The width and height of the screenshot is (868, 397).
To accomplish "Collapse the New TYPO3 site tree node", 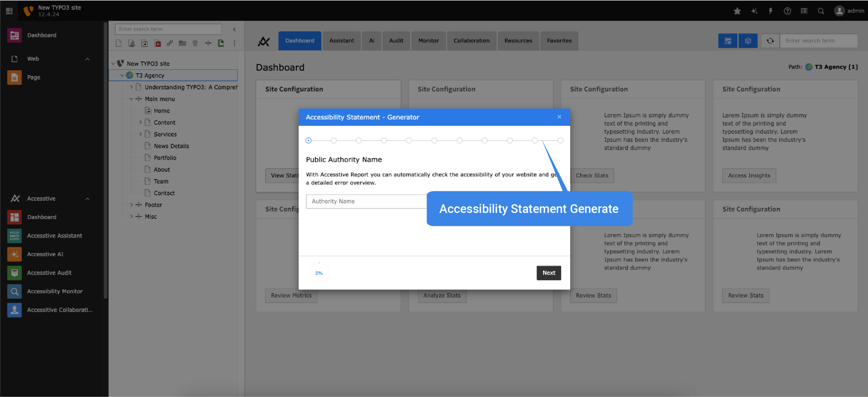I will click(113, 63).
